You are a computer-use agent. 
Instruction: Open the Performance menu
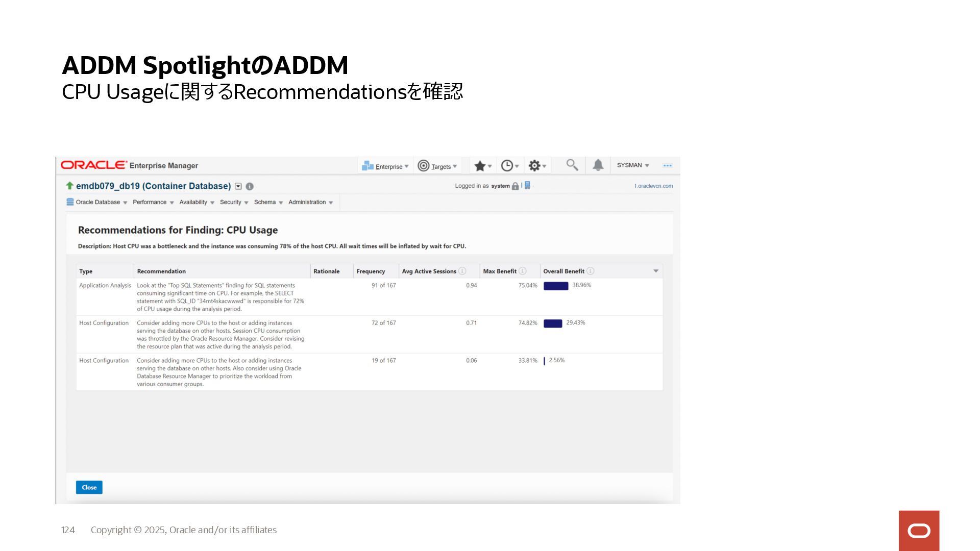[153, 202]
